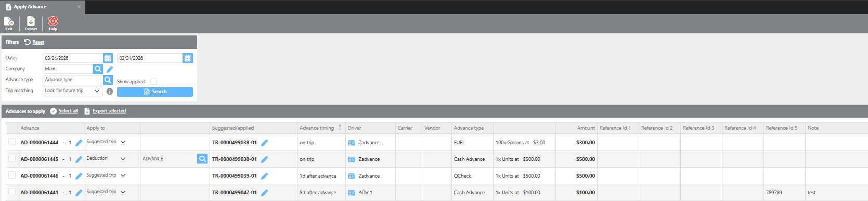The width and height of the screenshot is (868, 201).
Task: Click driver card icon in QCheck row
Action: click(x=351, y=176)
